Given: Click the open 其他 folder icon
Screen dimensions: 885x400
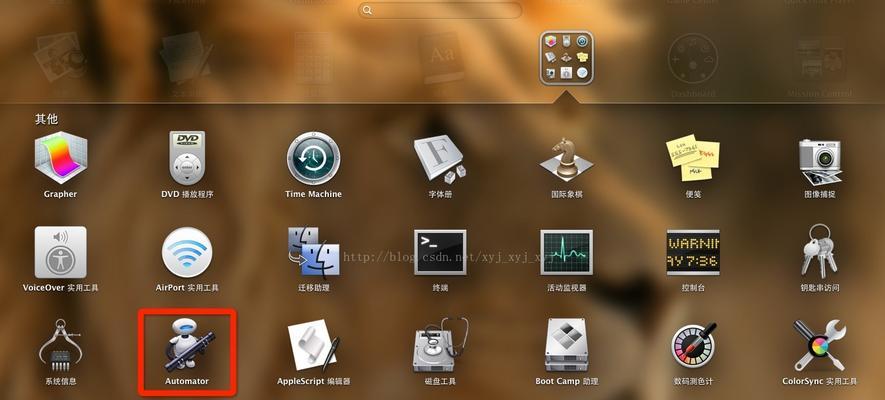Looking at the screenshot, I should pyautogui.click(x=566, y=58).
